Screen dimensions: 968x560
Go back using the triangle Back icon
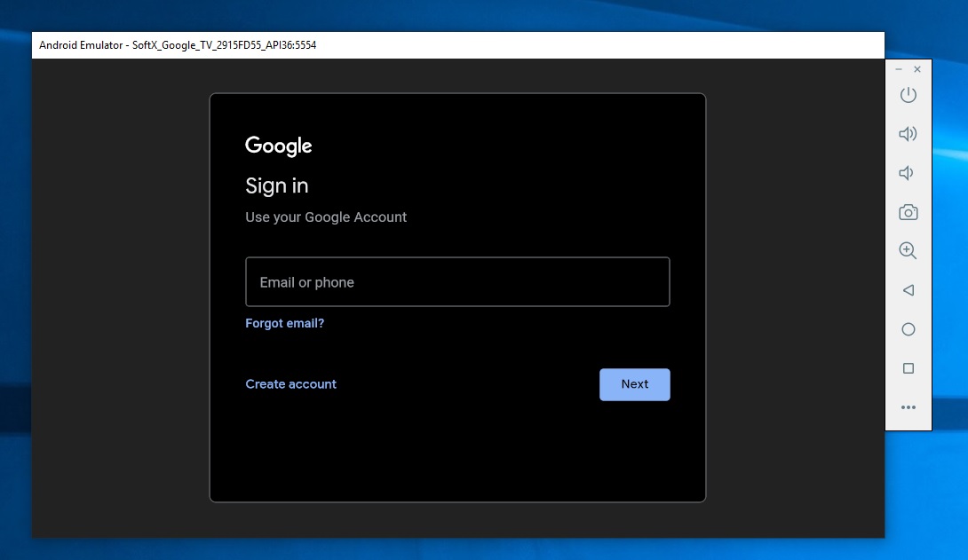908,290
